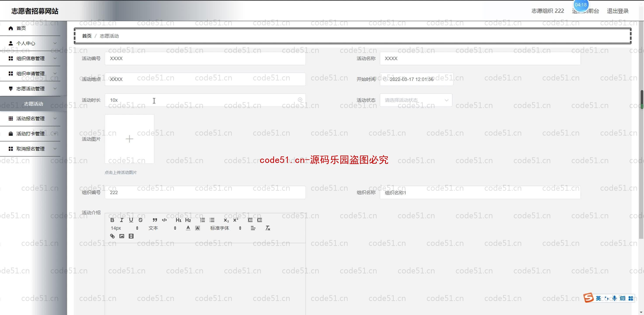Click 首页 in the breadcrumb
Image resolution: width=644 pixels, height=315 pixels.
(x=87, y=36)
